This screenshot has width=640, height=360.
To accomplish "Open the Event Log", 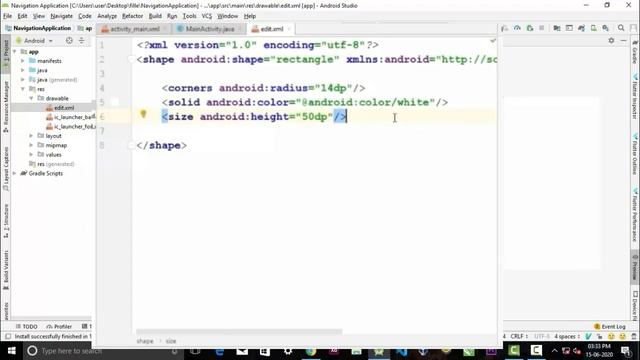I will point(610,327).
